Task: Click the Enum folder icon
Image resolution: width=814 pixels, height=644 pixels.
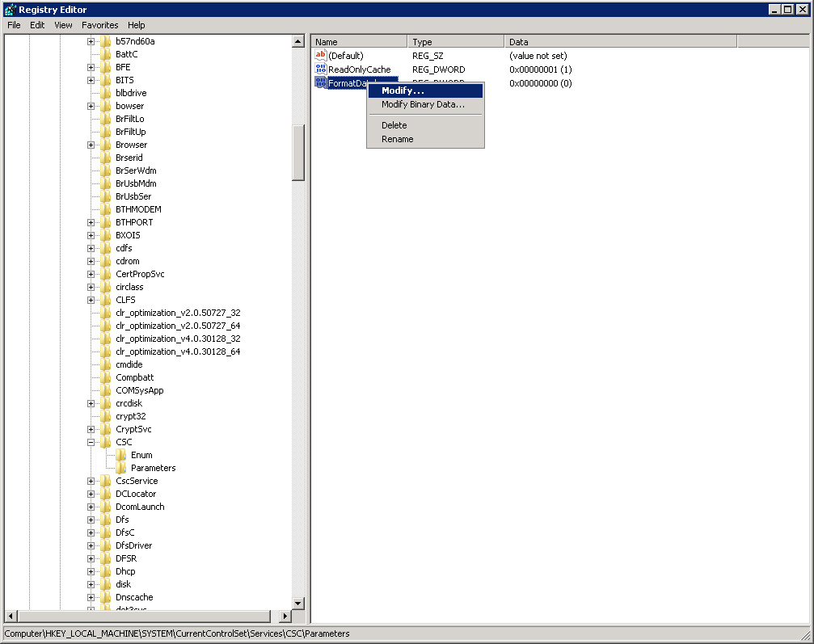Action: [120, 455]
